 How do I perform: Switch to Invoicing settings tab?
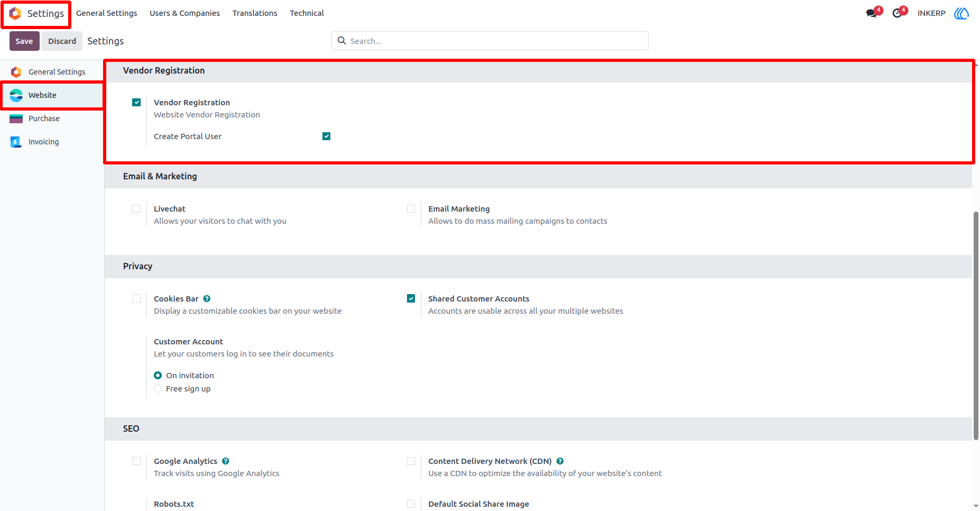[52, 142]
